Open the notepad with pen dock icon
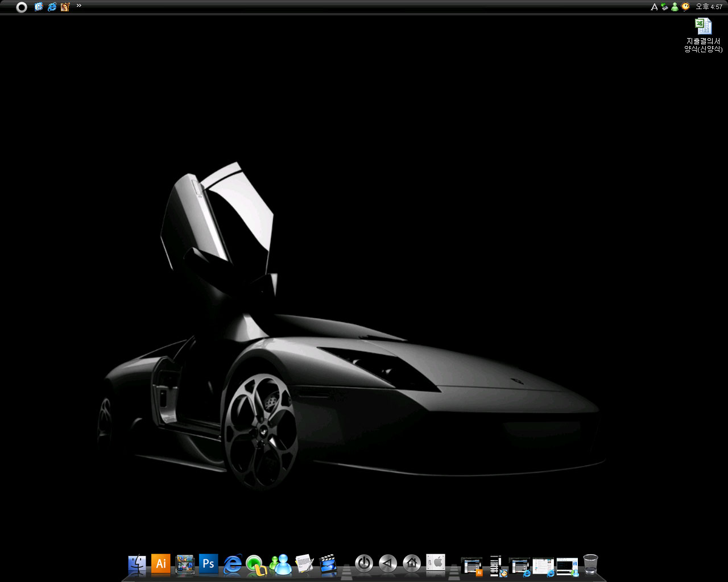Viewport: 728px width, 582px height. (x=304, y=564)
